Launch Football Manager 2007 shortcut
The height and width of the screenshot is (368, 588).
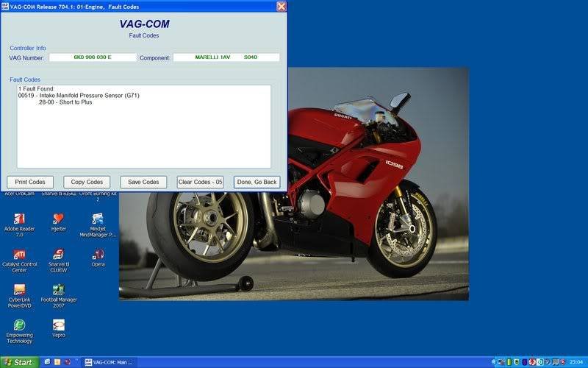(59, 289)
